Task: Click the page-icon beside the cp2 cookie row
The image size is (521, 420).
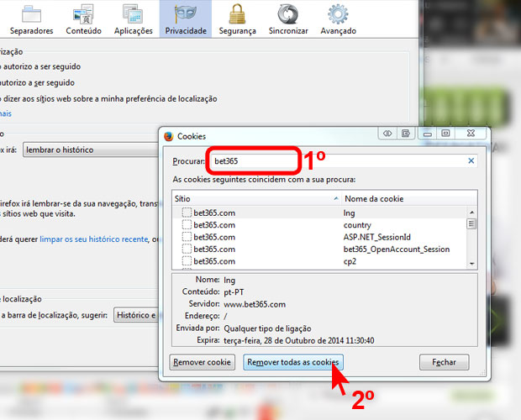Action: (x=187, y=261)
